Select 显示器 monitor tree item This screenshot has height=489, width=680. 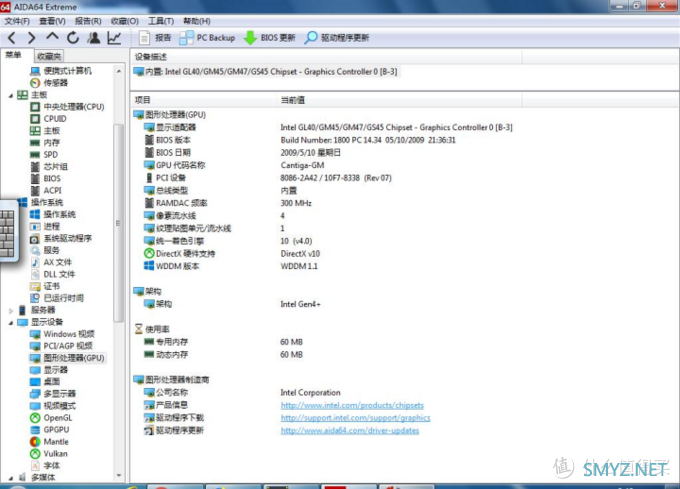pos(49,370)
